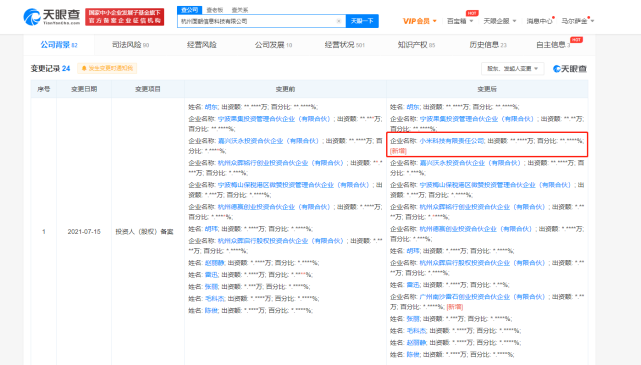The height and width of the screenshot is (365, 641).
Task: Open 宁波梅山保税港区 partnership link in 变更前 column
Action: (x=294, y=185)
